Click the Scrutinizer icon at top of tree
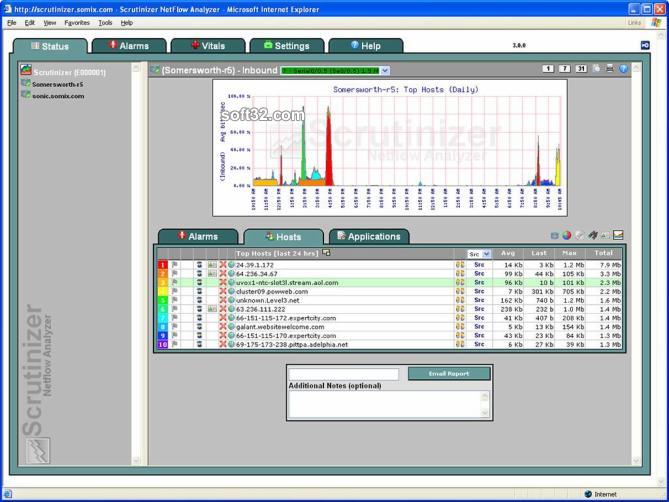 coord(26,70)
